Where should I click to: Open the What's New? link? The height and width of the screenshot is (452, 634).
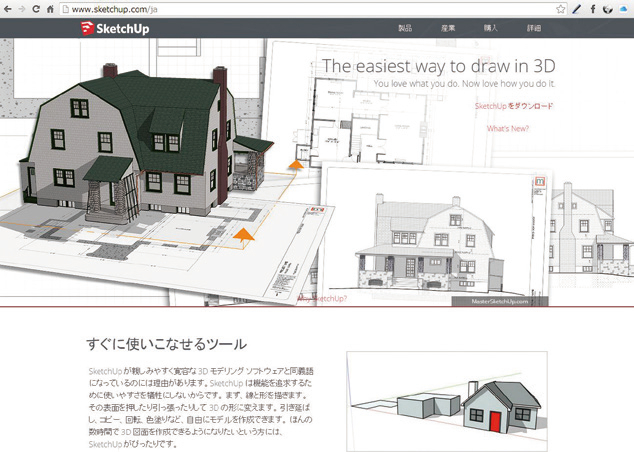(508, 129)
